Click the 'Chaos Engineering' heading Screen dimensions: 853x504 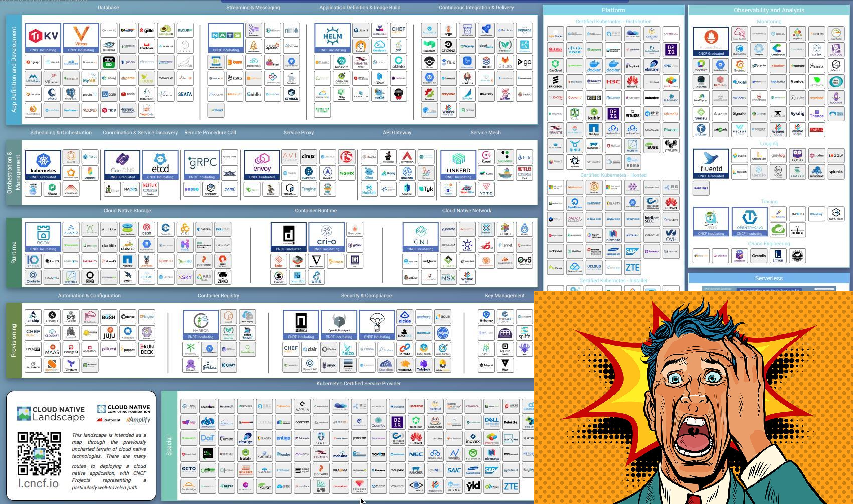click(769, 244)
